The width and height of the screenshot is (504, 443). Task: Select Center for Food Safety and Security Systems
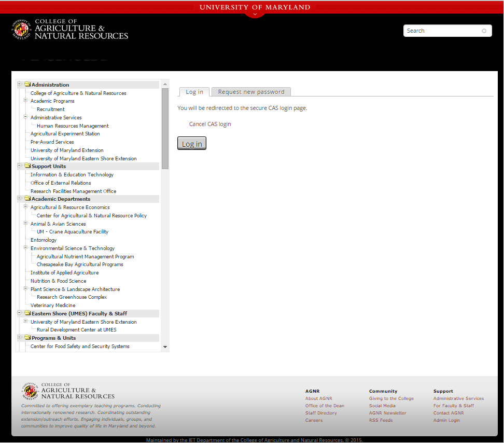80,347
